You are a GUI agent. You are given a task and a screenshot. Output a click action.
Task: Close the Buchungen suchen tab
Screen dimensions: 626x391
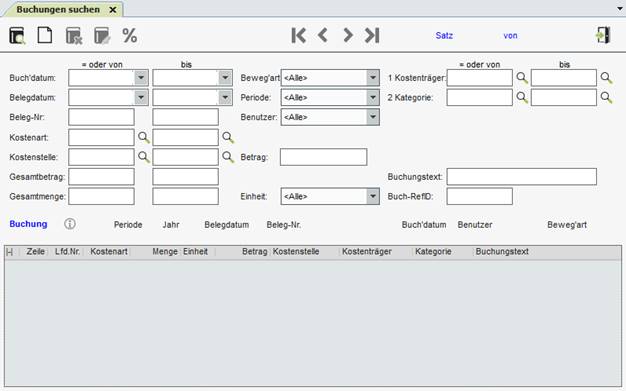[113, 10]
